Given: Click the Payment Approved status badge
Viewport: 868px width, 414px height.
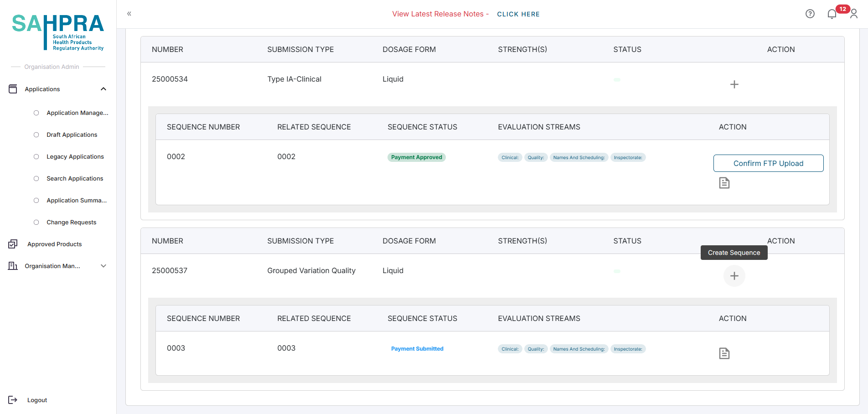Looking at the screenshot, I should [416, 157].
